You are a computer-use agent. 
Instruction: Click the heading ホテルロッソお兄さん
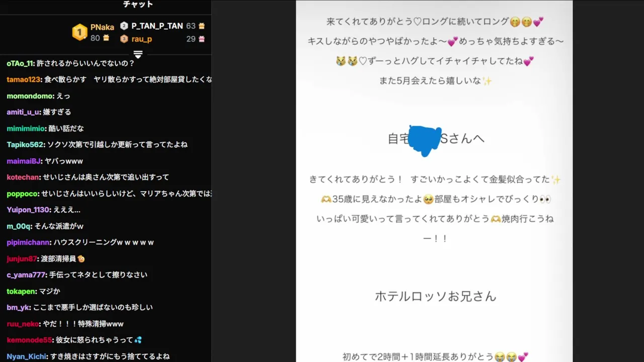(436, 296)
